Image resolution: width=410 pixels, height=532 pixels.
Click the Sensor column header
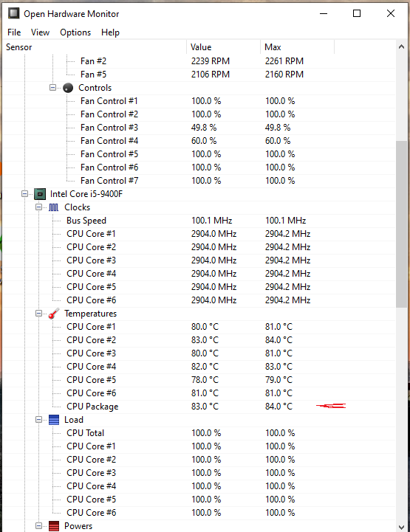point(95,47)
